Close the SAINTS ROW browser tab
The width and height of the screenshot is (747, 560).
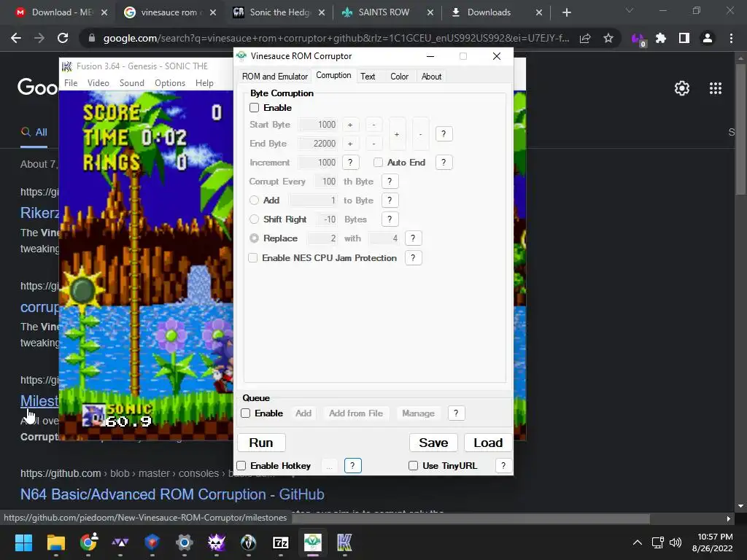(430, 12)
